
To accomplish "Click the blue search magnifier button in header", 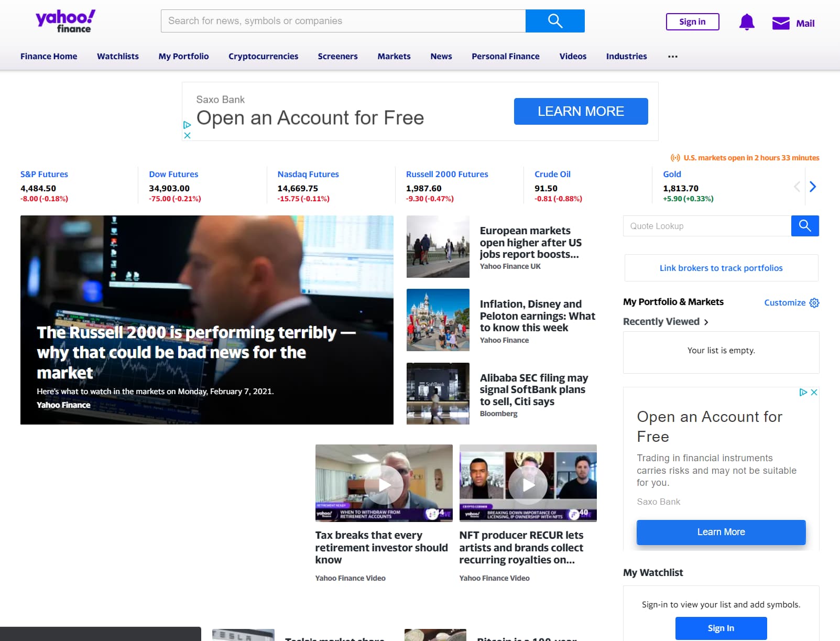I will 555,21.
